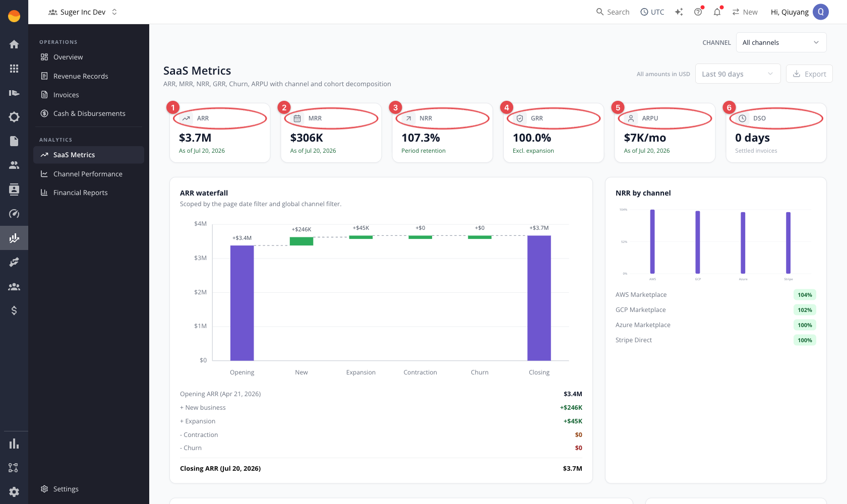Screen dimensions: 847x504
Task: Open the sun-shaped gear icon below the hand icon
Action: coord(14,117)
